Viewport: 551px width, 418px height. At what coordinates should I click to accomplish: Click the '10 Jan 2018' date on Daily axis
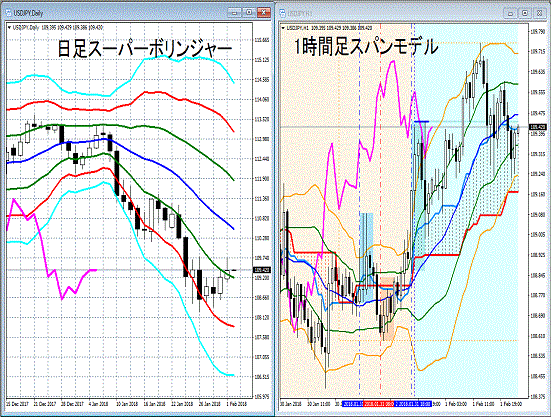[127, 404]
